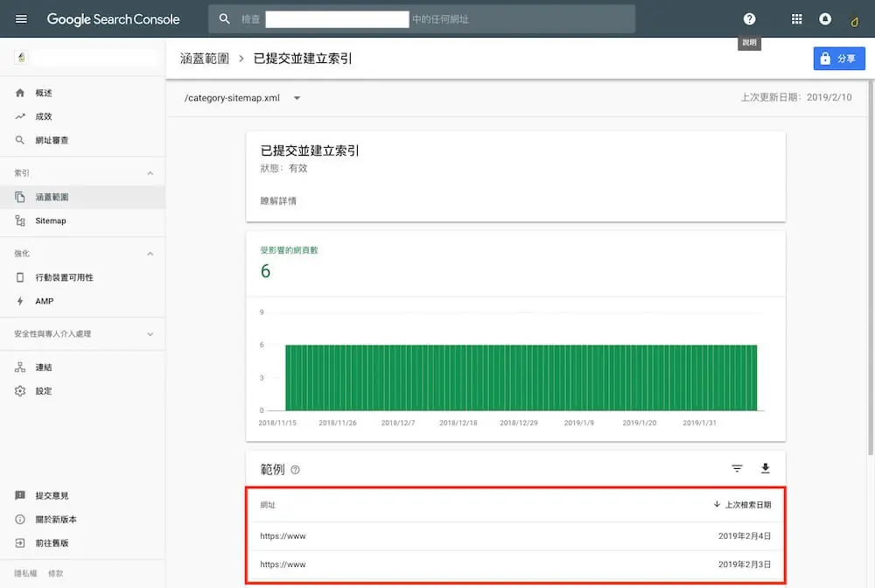Expand 安全性與專人介入處理 section

click(x=82, y=333)
